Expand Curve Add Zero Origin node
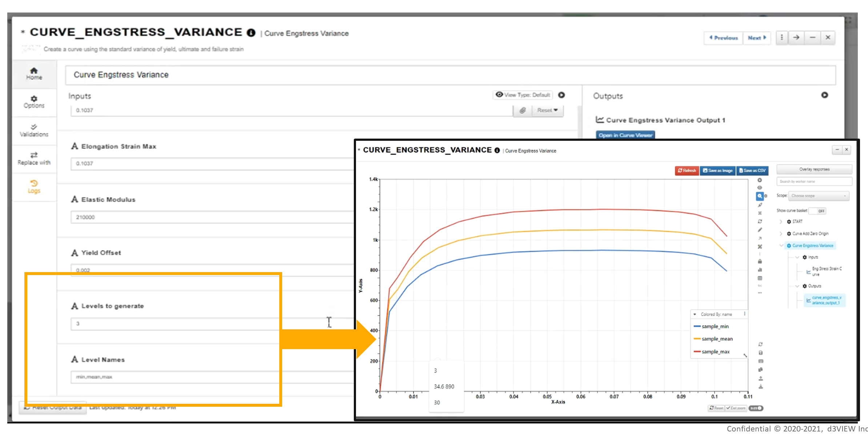 [x=781, y=234]
